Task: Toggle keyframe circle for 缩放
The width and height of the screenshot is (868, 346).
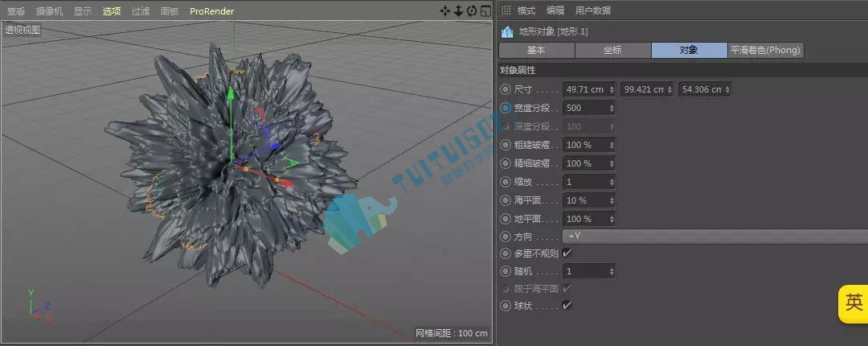Action: pos(506,182)
